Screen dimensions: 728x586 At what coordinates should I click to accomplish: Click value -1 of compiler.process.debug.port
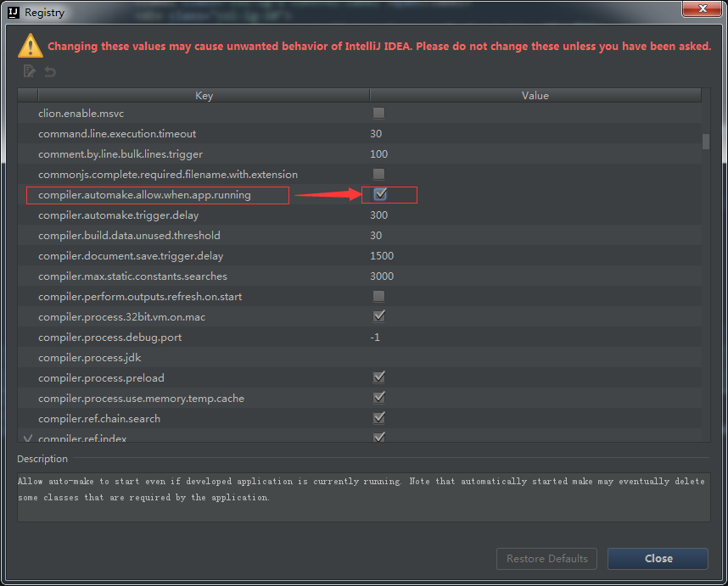pyautogui.click(x=375, y=338)
